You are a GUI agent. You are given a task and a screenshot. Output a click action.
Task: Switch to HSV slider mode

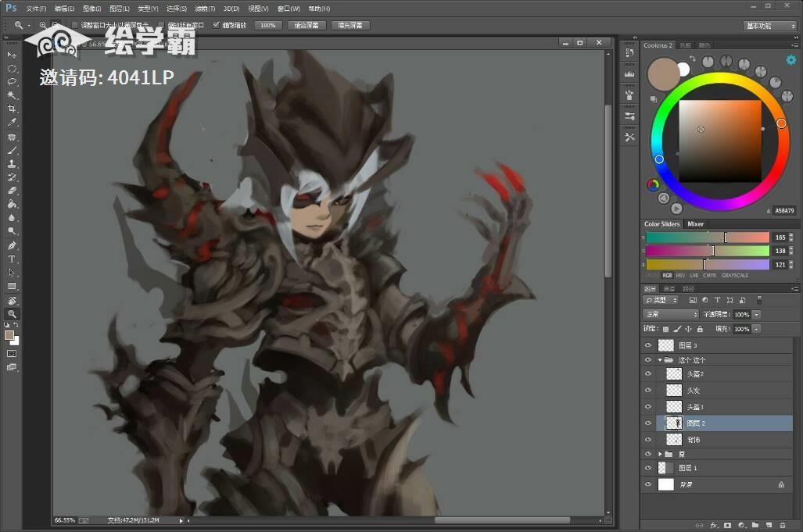pyautogui.click(x=680, y=275)
